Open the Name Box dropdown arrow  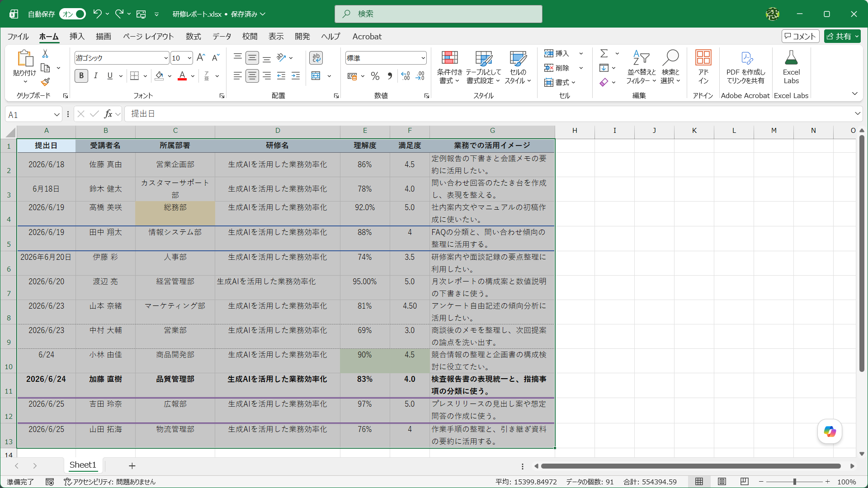tap(57, 114)
